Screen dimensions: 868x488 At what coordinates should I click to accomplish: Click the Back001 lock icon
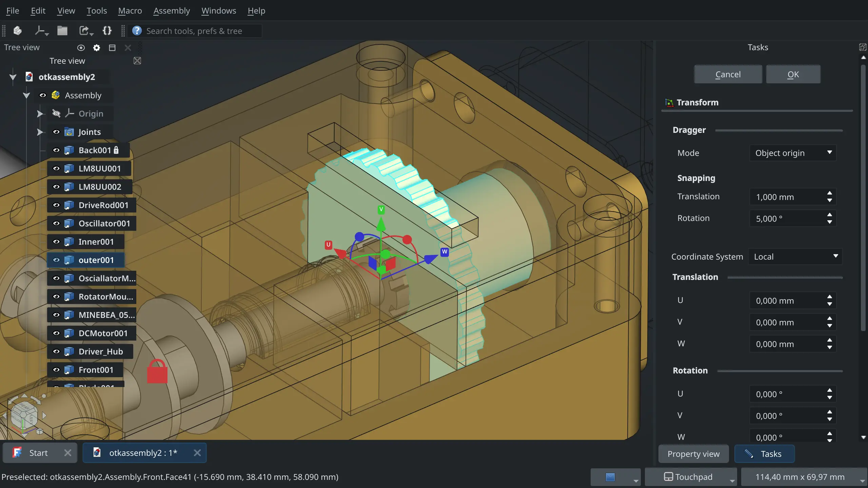pos(116,150)
